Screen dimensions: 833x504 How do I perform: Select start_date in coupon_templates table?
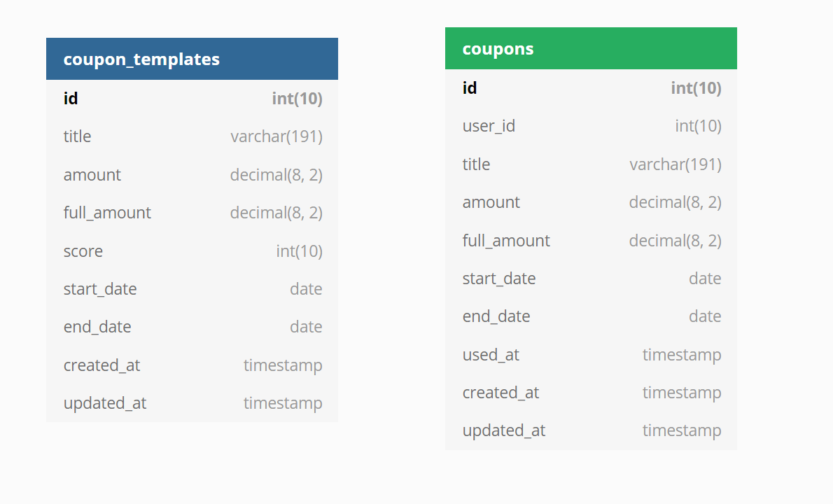(x=192, y=289)
